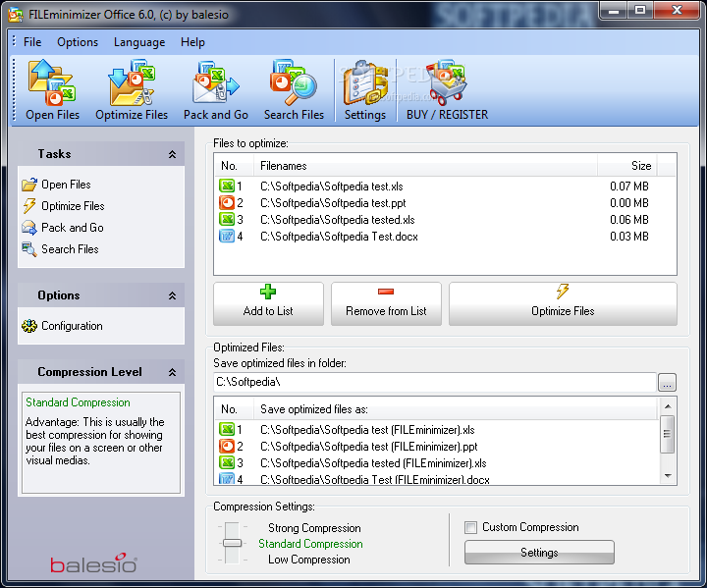This screenshot has height=588, width=707.
Task: Click the application icon in title bar
Action: point(16,15)
